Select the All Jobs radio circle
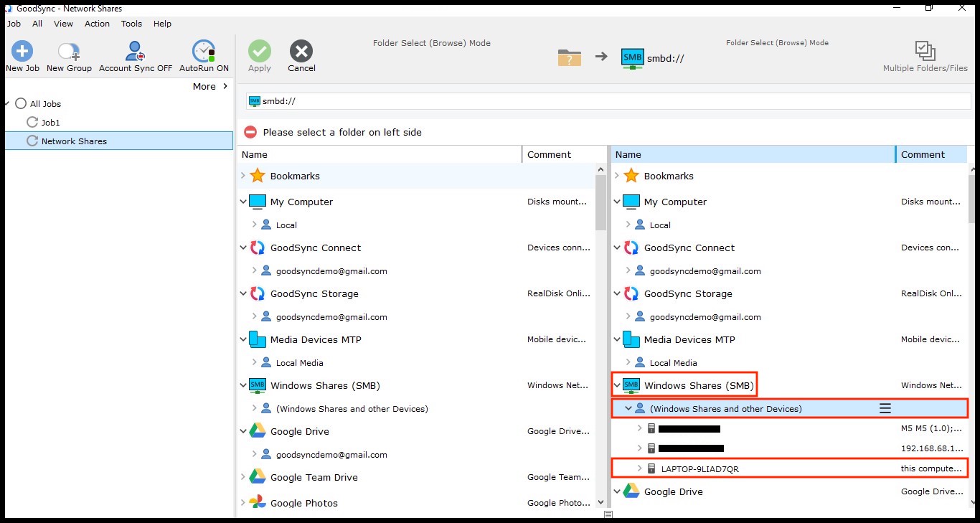 pyautogui.click(x=21, y=104)
